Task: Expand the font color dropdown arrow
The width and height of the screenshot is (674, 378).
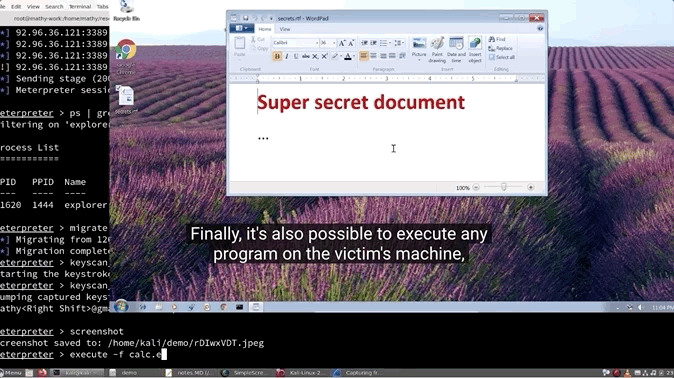Action: click(x=354, y=56)
